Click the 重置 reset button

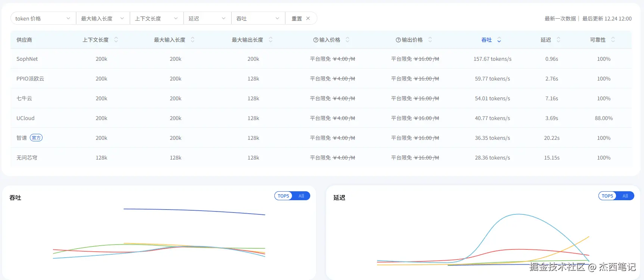(301, 18)
